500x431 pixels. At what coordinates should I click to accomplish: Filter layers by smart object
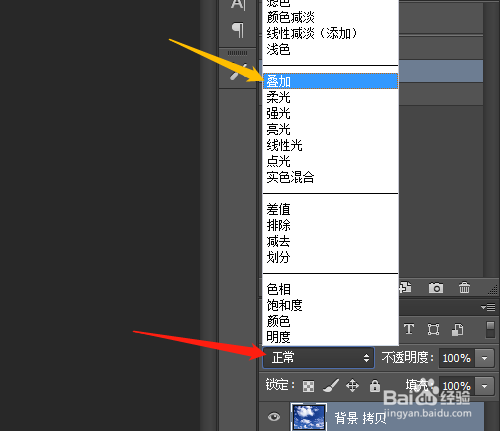pyautogui.click(x=457, y=330)
